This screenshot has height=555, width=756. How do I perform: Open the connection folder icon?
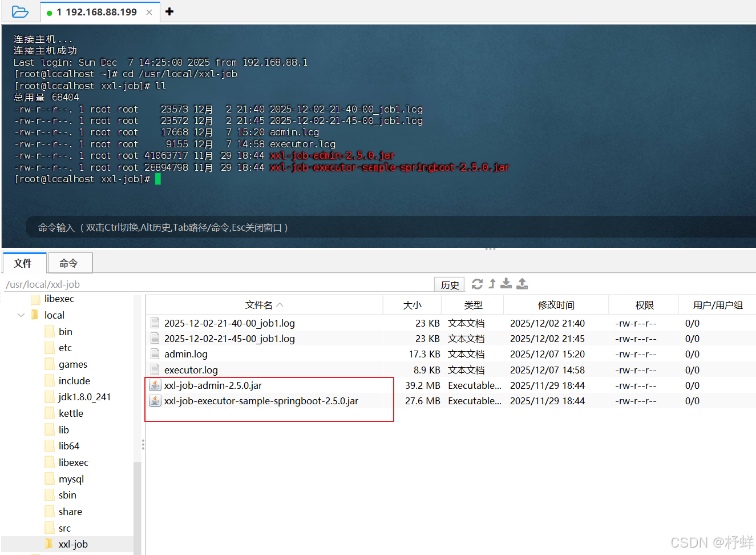[x=20, y=11]
